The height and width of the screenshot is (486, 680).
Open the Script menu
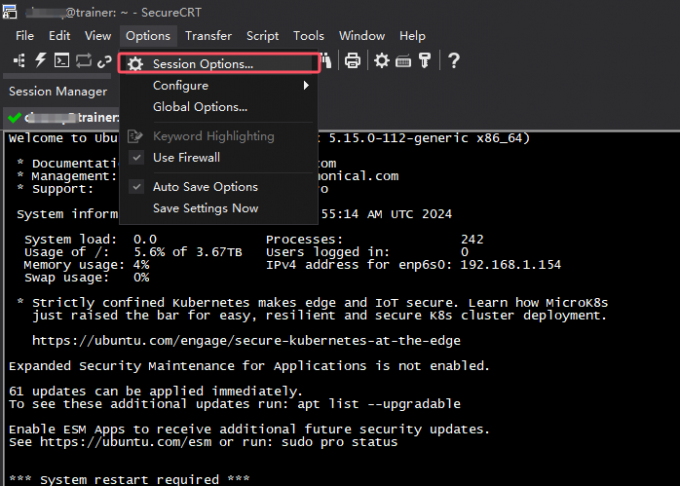pos(262,36)
